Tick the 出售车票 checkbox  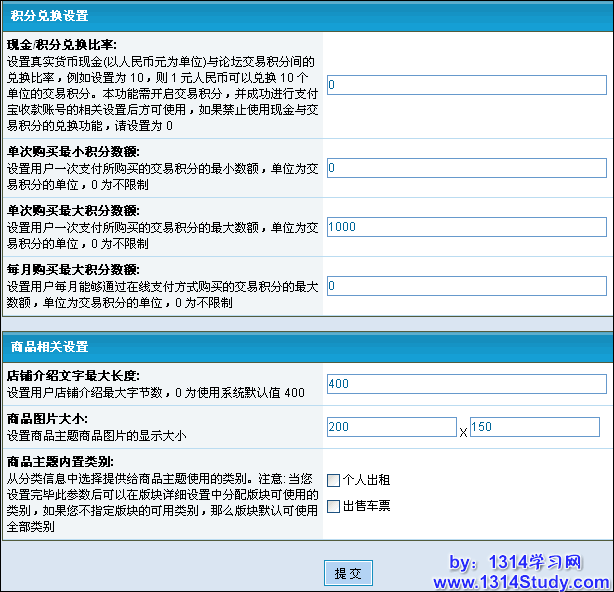(x=333, y=506)
